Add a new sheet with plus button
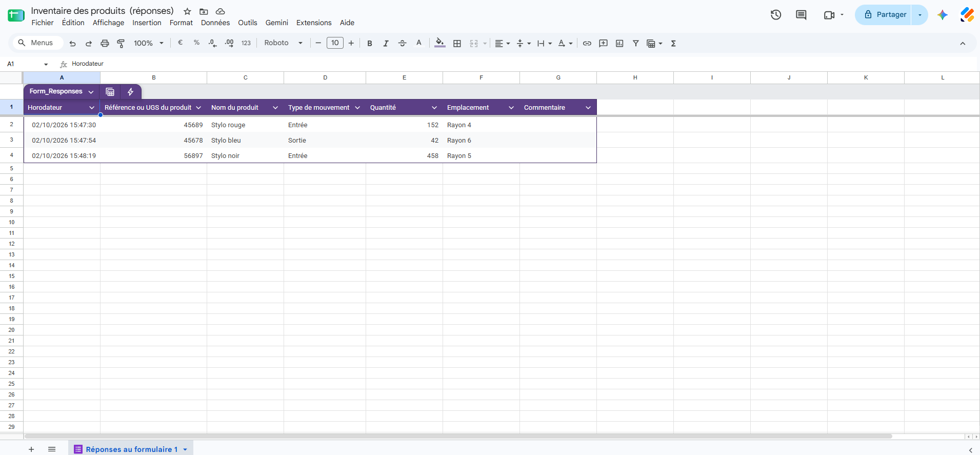 (x=31, y=449)
